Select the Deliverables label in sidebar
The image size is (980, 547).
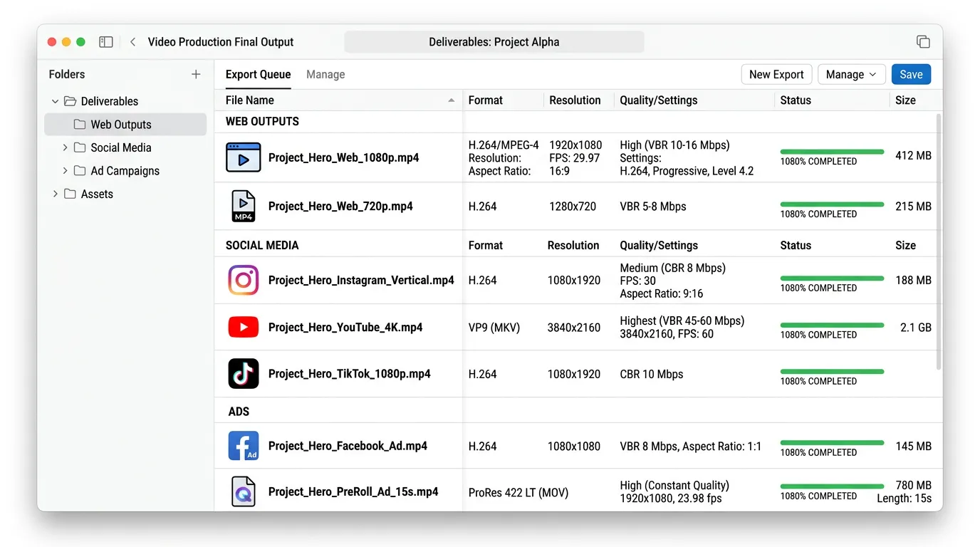[110, 101]
